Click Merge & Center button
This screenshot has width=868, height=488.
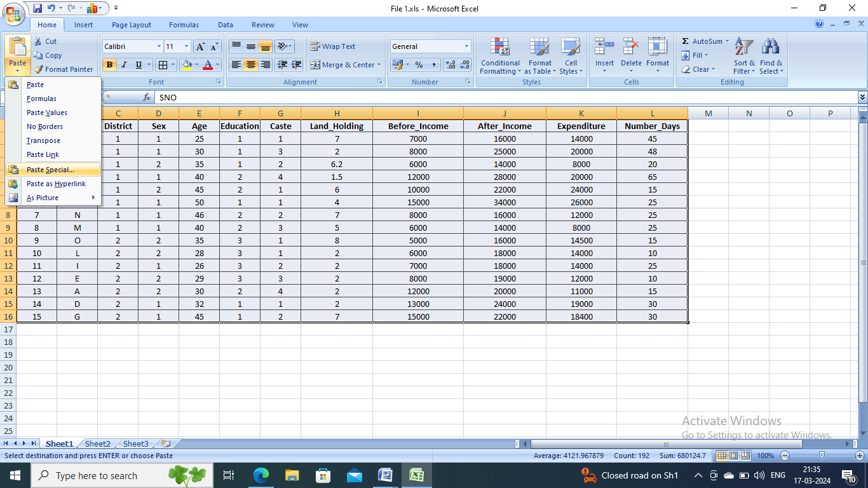coord(342,65)
